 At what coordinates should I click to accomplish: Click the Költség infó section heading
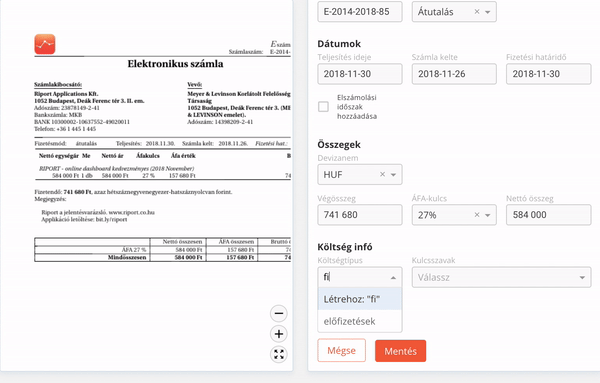[x=345, y=247]
